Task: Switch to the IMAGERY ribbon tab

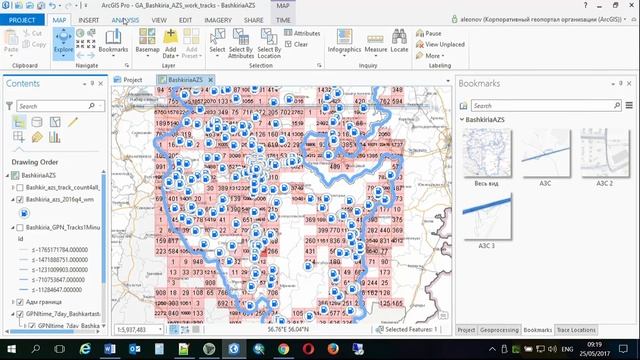Action: click(x=218, y=20)
